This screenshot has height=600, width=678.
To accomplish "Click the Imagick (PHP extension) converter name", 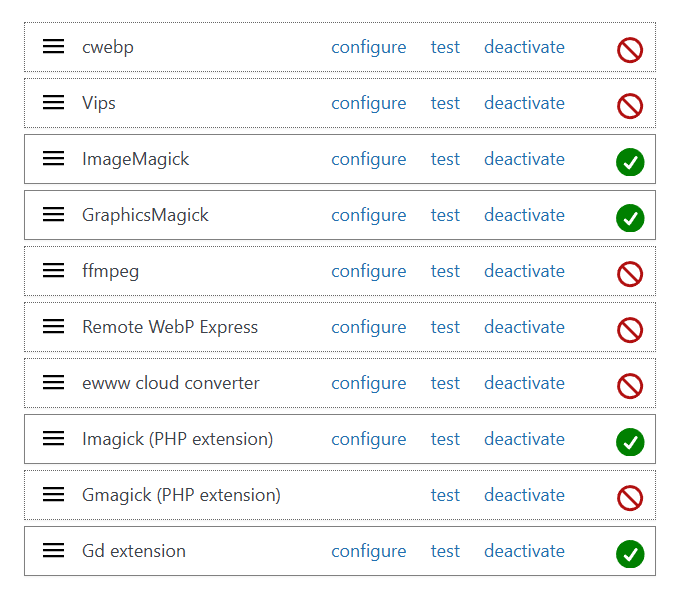I will click(x=177, y=439).
